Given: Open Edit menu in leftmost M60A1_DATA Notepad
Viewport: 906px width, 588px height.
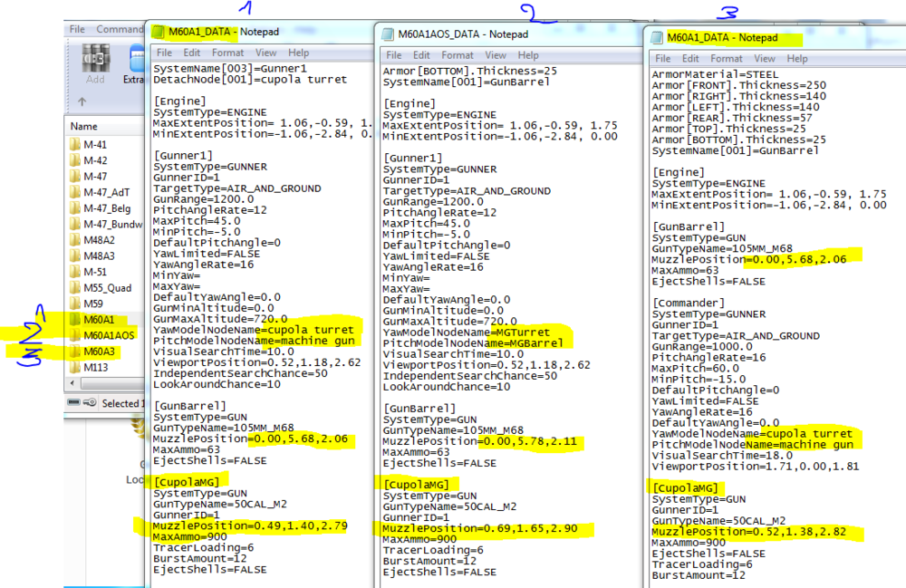Looking at the screenshot, I should point(192,53).
